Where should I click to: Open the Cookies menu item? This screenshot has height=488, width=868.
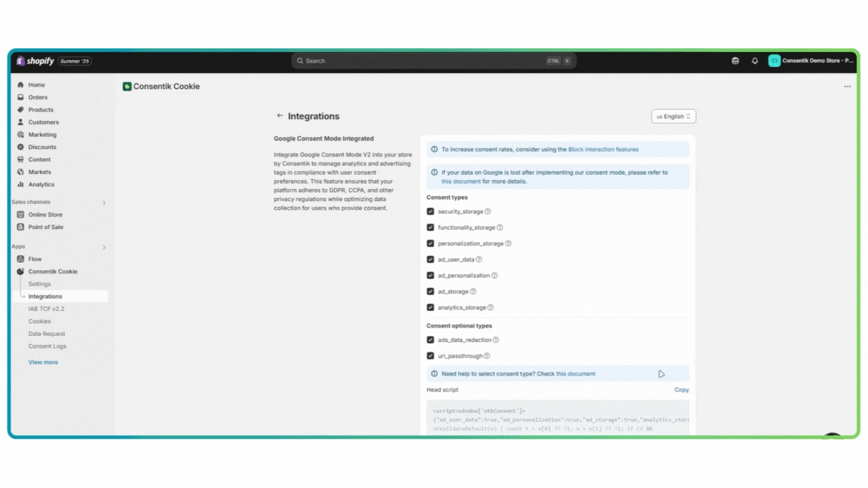(39, 322)
